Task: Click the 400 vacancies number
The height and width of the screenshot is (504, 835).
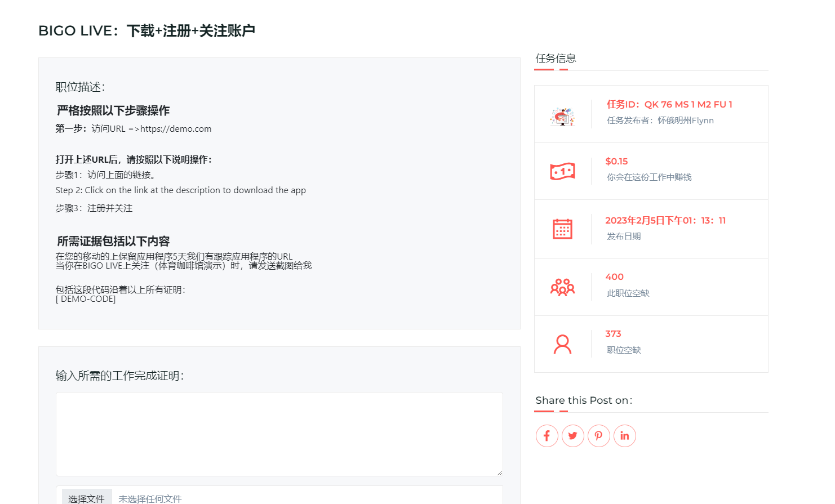Action: [614, 277]
